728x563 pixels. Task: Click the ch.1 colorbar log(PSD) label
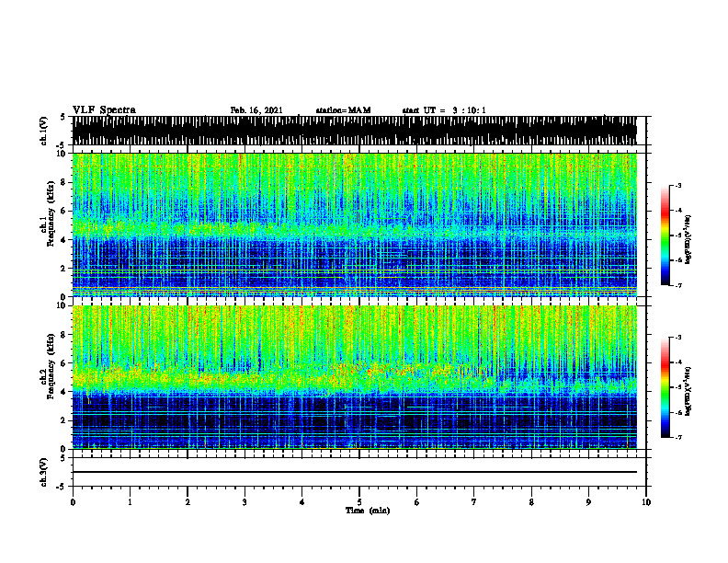coord(688,240)
